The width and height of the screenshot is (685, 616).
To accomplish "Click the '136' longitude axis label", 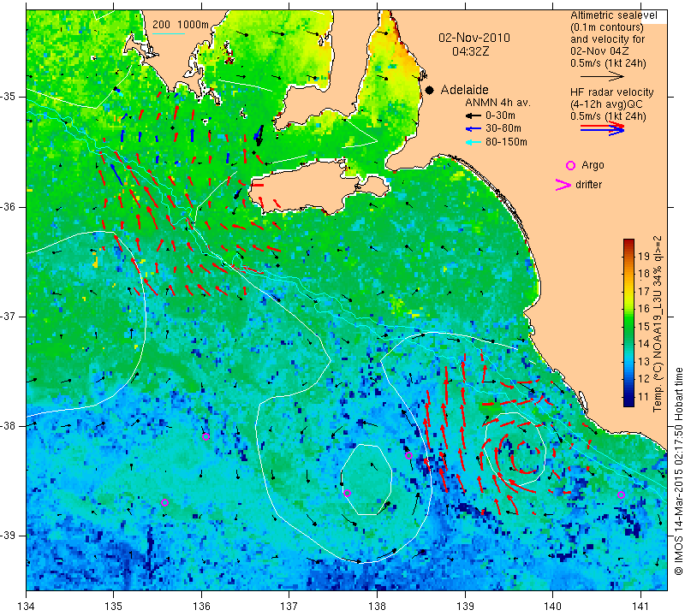I will tap(201, 607).
